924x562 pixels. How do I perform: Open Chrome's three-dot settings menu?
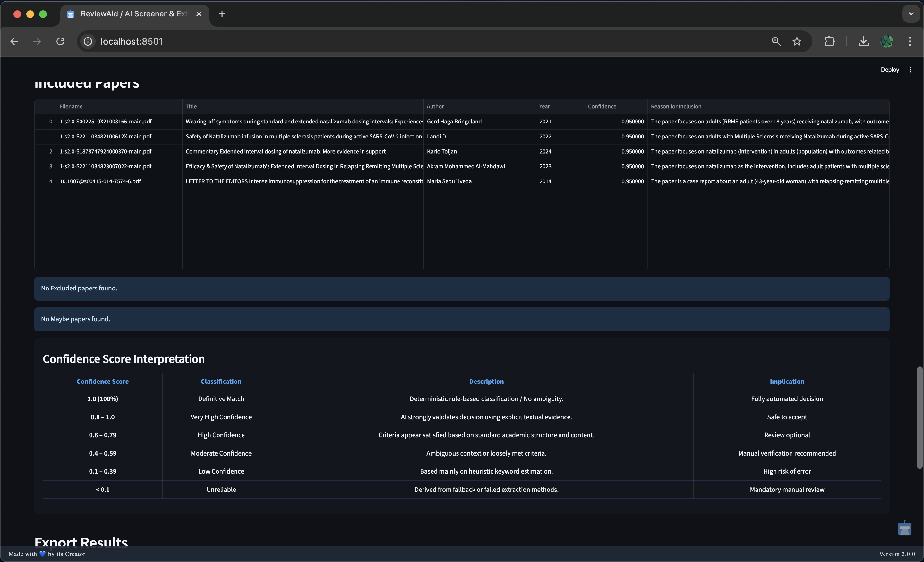[x=910, y=41]
